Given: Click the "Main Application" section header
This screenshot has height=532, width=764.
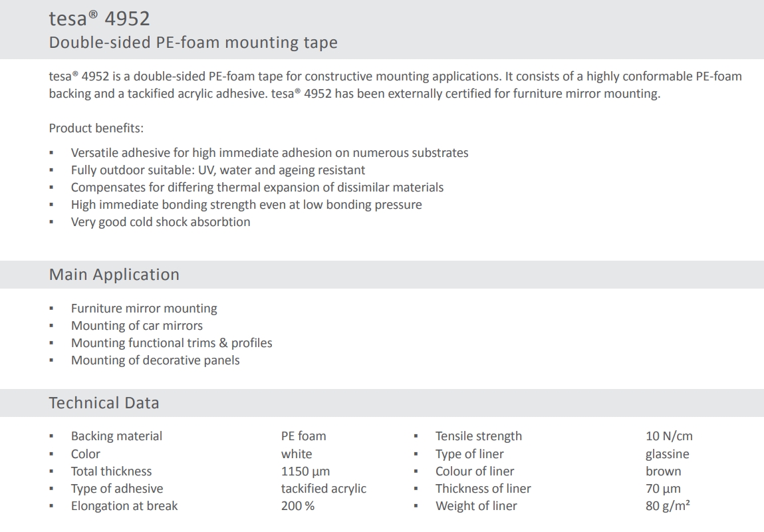Looking at the screenshot, I should coord(114,275).
